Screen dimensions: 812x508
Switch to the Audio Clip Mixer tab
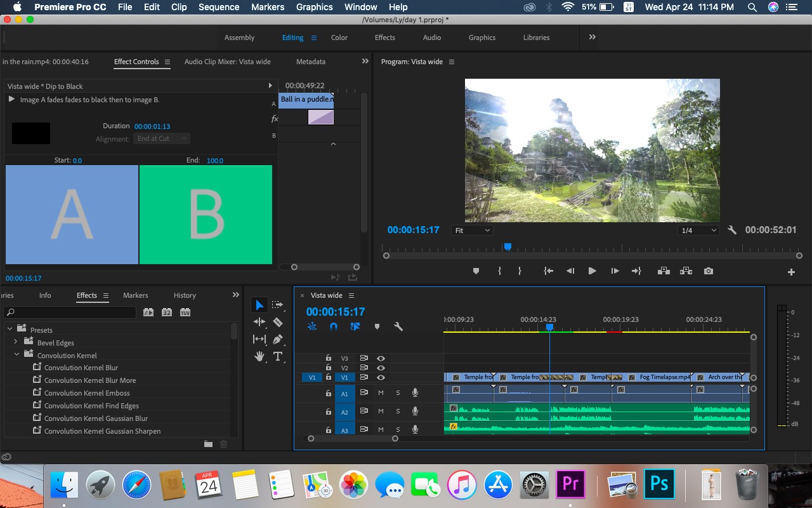pyautogui.click(x=228, y=62)
